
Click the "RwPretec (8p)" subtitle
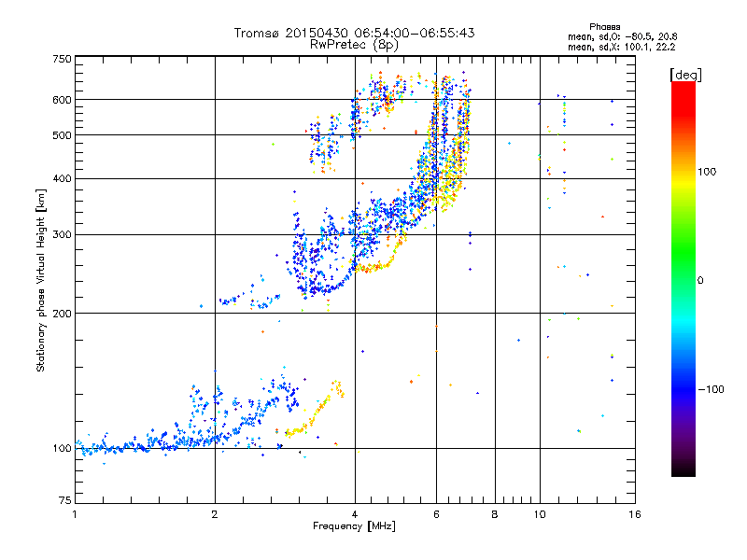coord(354,45)
